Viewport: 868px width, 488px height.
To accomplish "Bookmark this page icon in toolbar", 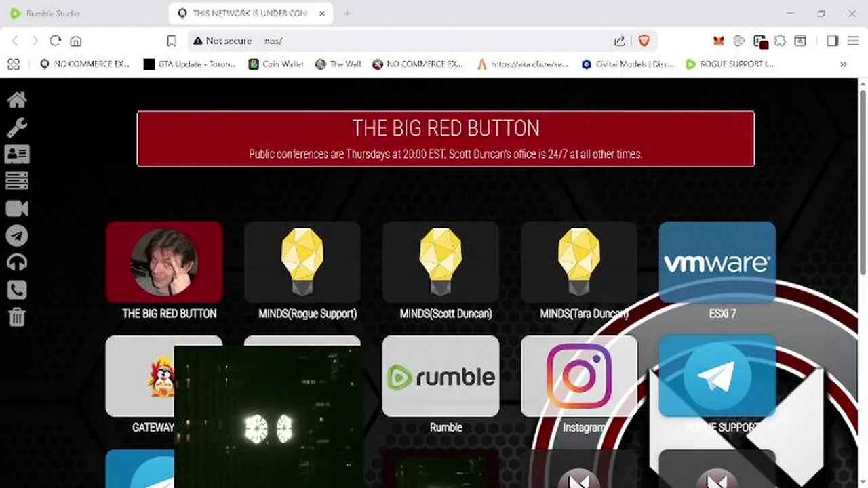I will tap(172, 41).
